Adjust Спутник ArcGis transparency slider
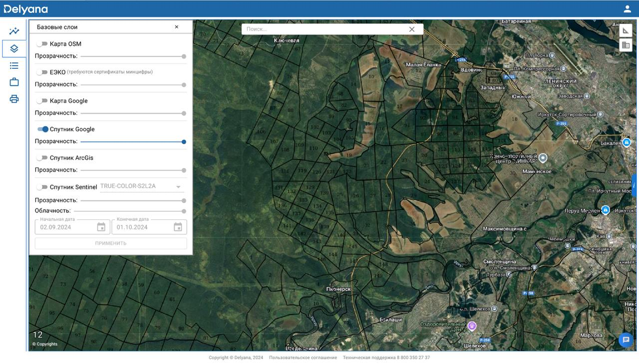This screenshot has width=639, height=364. pyautogui.click(x=133, y=170)
